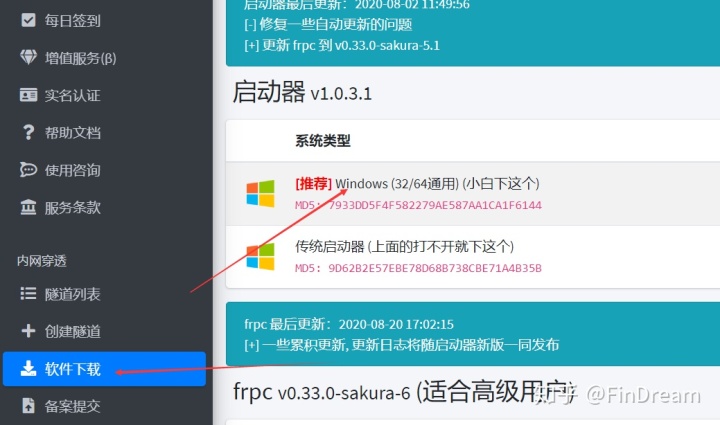Click the 每日签到 checkmark icon

(28, 20)
